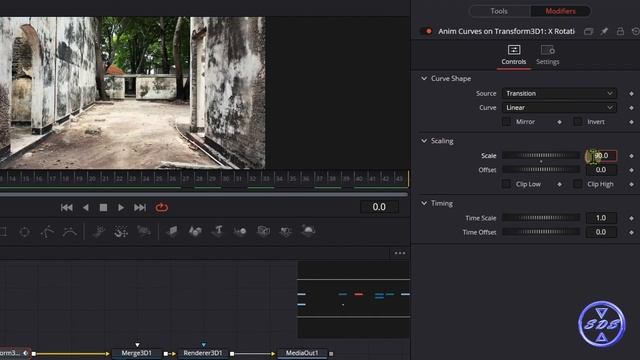Image resolution: width=640 pixels, height=360 pixels.
Task: Select the MediaOut1 node
Action: click(x=302, y=353)
